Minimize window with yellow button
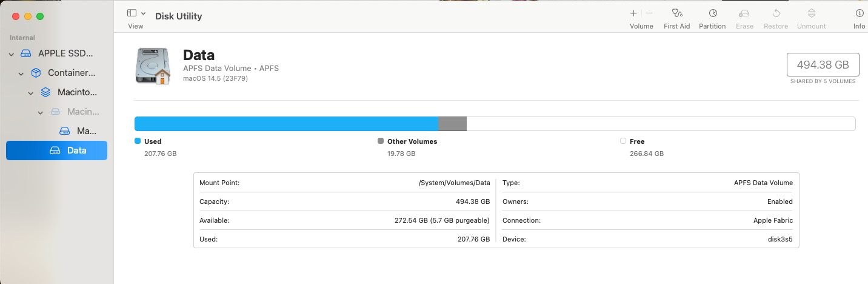Viewport: 868px width, 284px height. [x=28, y=16]
